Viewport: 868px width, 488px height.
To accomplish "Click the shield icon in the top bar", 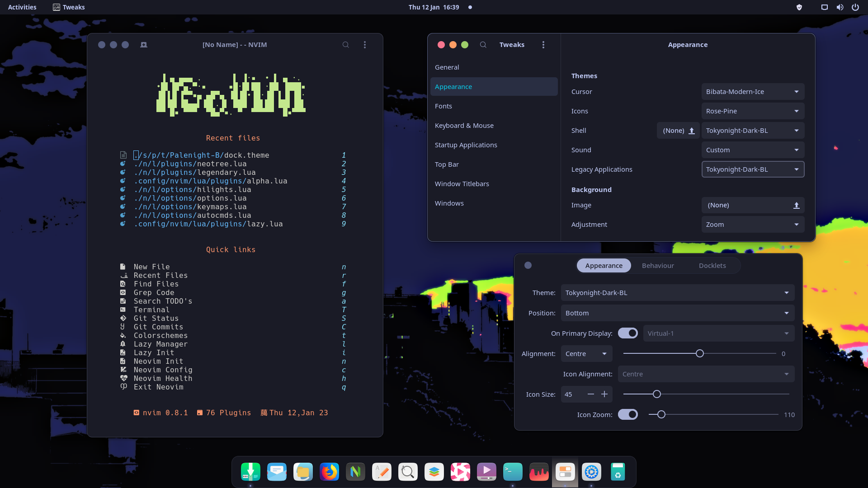I will 799,7.
